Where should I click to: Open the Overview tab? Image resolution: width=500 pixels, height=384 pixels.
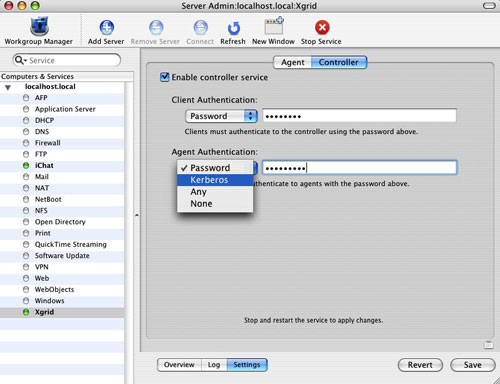pos(179,365)
